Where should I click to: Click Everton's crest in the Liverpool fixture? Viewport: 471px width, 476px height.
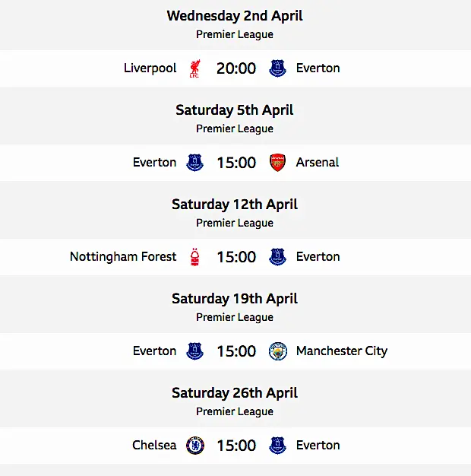click(277, 68)
